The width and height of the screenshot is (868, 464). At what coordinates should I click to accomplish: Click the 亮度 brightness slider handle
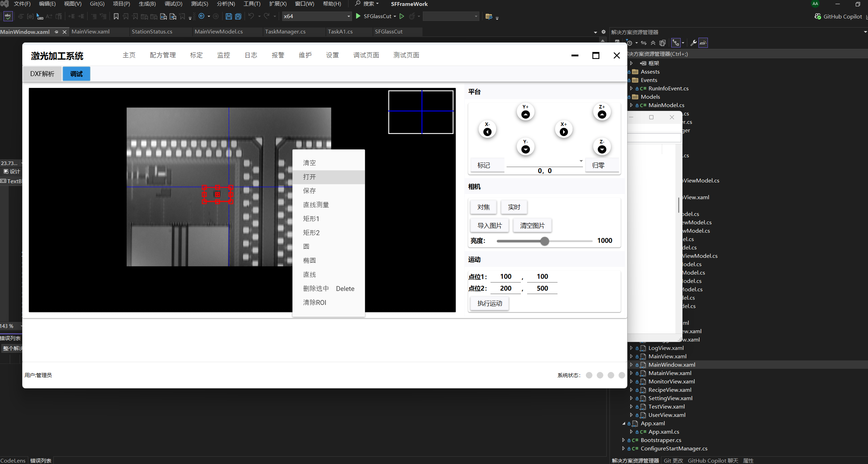coord(545,241)
